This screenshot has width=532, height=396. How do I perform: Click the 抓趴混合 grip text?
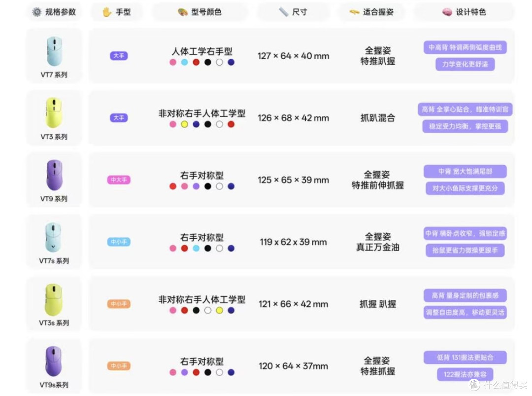378,118
